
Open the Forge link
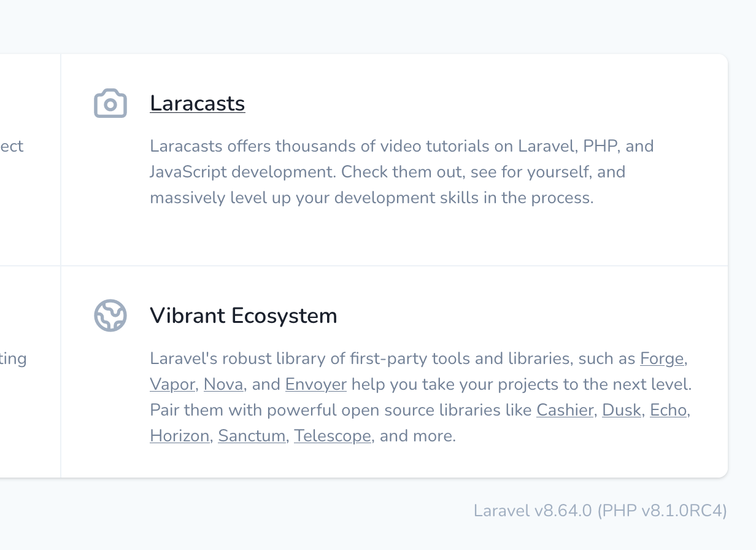coord(661,358)
